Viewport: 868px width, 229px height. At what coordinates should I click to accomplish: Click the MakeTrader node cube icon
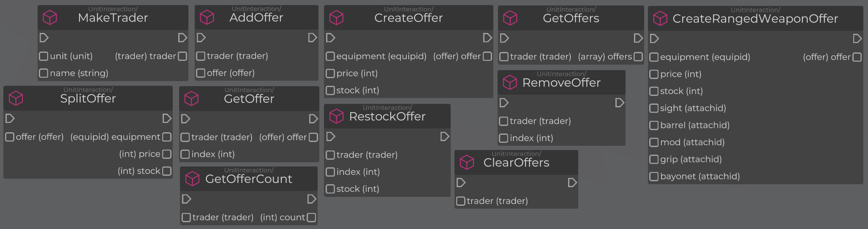click(x=50, y=17)
